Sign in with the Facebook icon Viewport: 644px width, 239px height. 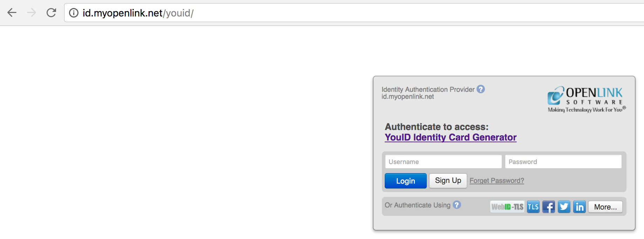click(x=548, y=207)
